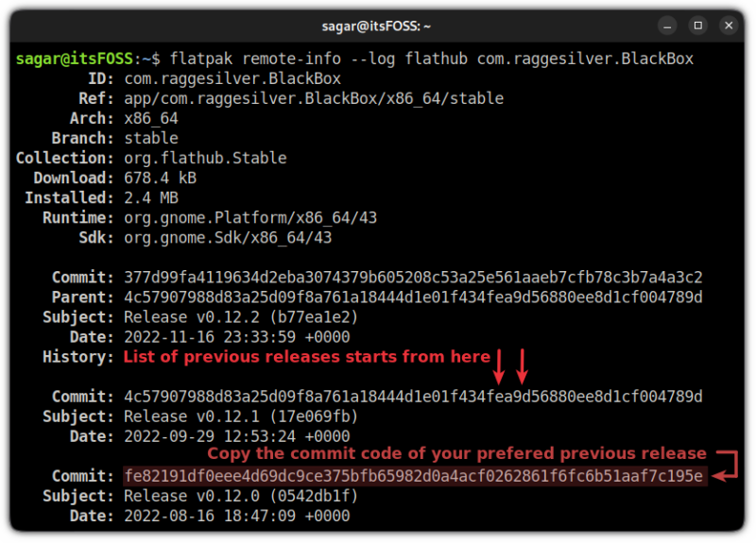Click the ID value com.raggesilver.BlackBox

click(232, 78)
